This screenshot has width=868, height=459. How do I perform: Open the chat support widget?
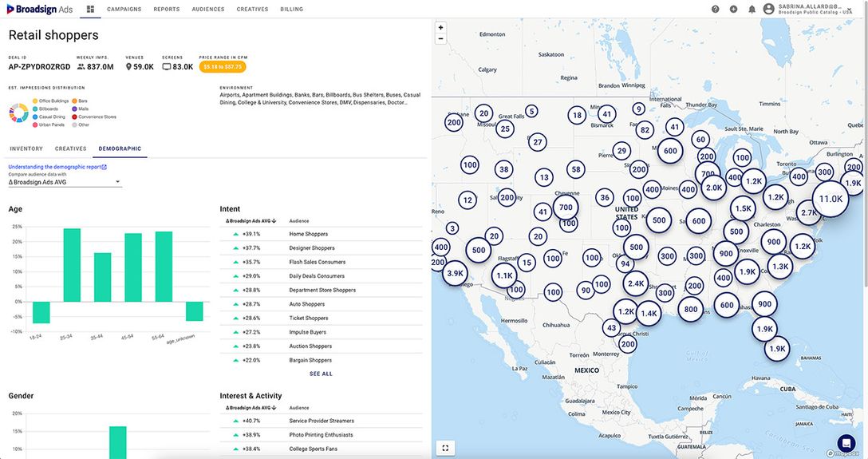tap(846, 443)
